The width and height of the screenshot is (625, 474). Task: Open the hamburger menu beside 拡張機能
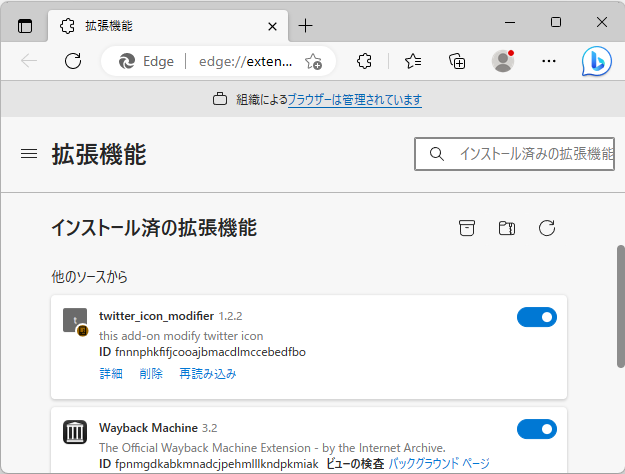tap(29, 153)
